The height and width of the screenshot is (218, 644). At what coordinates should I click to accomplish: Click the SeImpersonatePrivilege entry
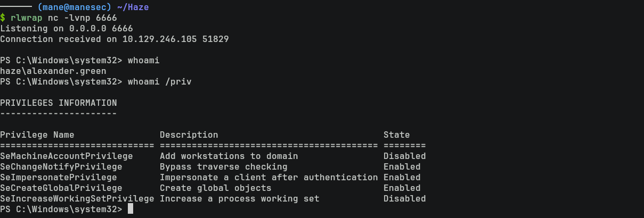(59, 178)
